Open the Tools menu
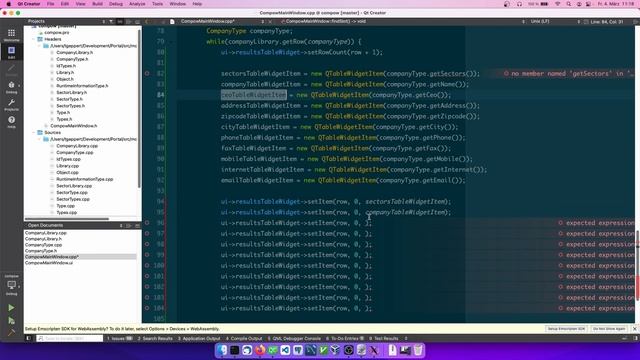 (x=157, y=4)
